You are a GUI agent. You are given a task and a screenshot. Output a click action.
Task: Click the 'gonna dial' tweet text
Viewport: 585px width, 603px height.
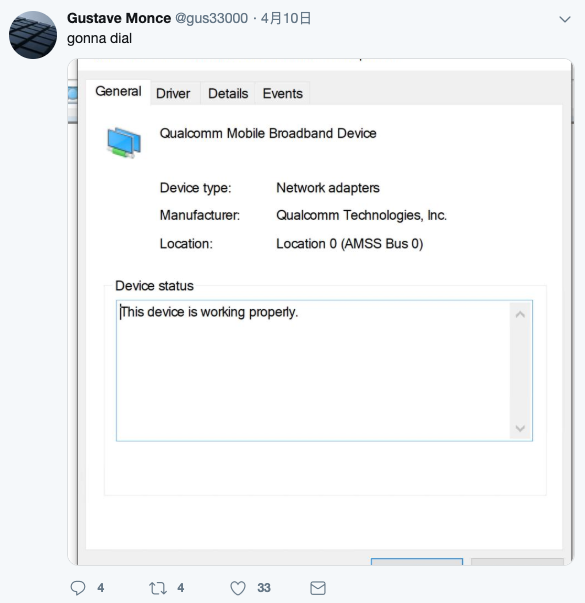(x=99, y=38)
